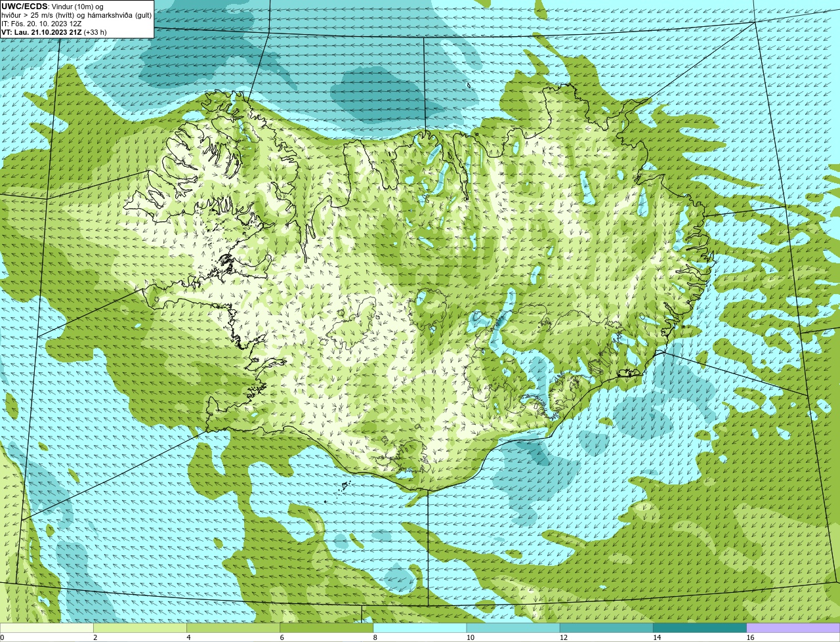Click the 12–14 m/s teal legend swatch
The height and width of the screenshot is (642, 840).
point(606,628)
